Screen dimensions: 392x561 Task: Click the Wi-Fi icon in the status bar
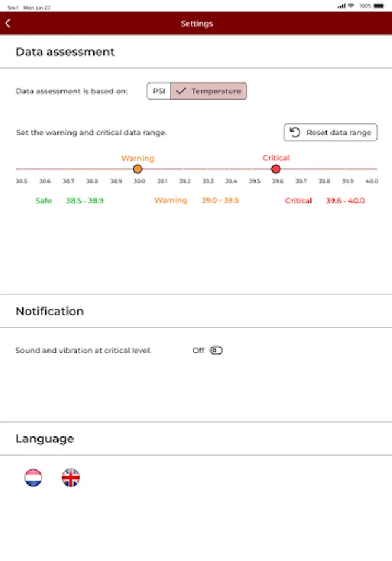click(x=353, y=6)
